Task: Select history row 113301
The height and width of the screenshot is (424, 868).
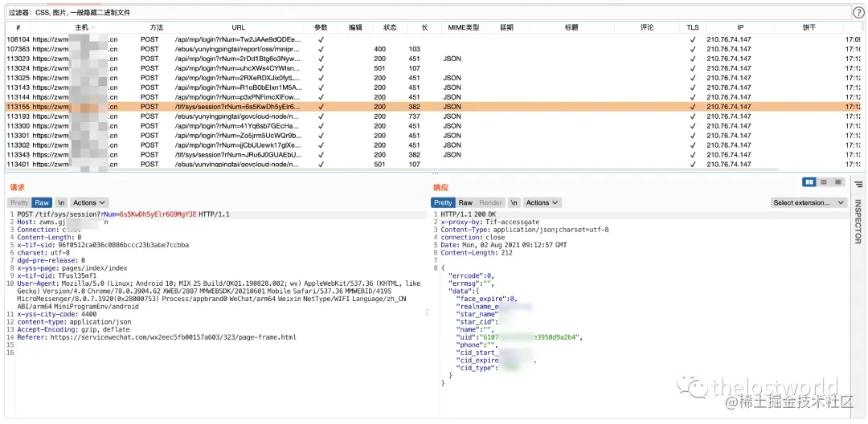Action: click(x=433, y=136)
